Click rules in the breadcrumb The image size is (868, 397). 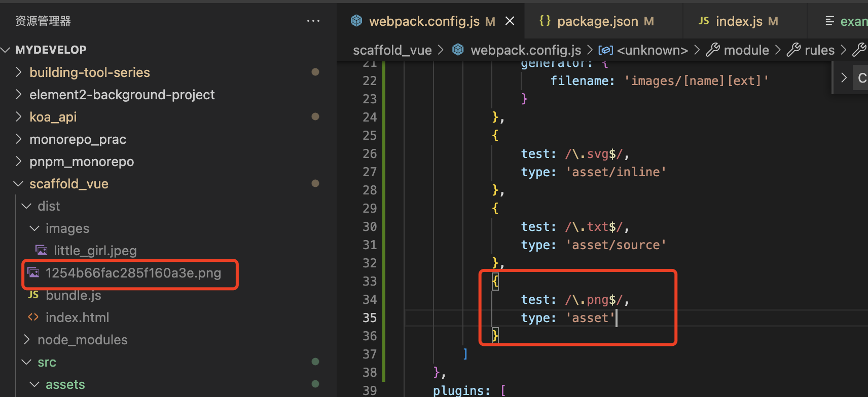click(820, 50)
